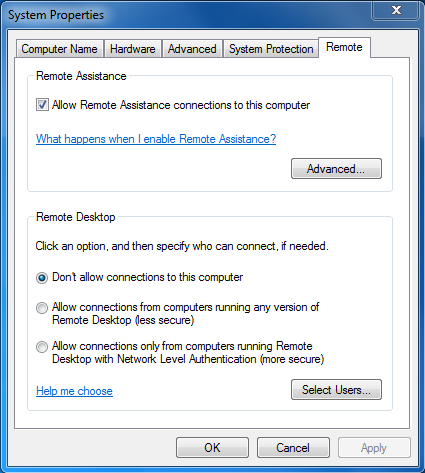Click the Advanced... button in Remote Assistance
The width and height of the screenshot is (425, 473).
coord(336,169)
